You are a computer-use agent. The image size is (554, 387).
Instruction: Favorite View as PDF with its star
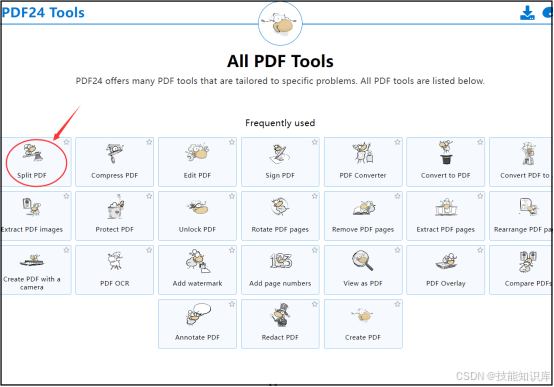tap(397, 250)
